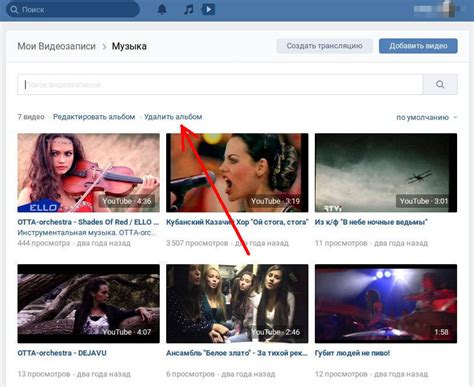Click "11 просмотров" views text
Image resolution: width=474 pixels, height=387 pixels.
tap(341, 243)
